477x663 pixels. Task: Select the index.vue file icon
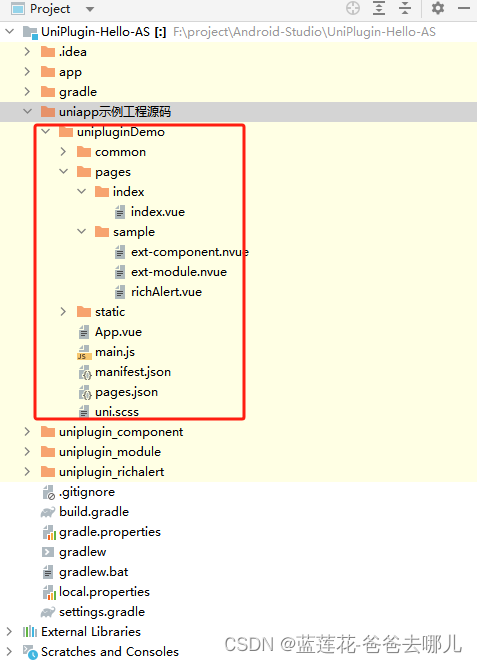[120, 212]
